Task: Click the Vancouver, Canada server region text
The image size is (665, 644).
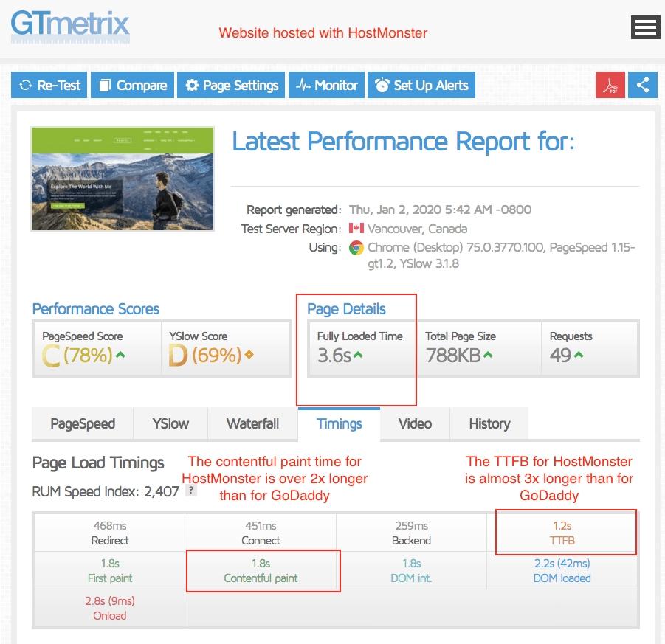Action: [417, 229]
